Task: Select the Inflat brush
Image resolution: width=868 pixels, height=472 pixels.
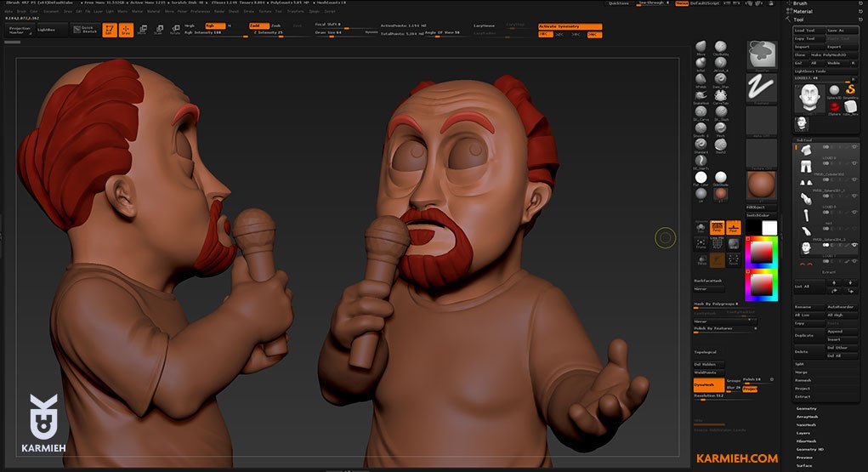Action: click(701, 63)
